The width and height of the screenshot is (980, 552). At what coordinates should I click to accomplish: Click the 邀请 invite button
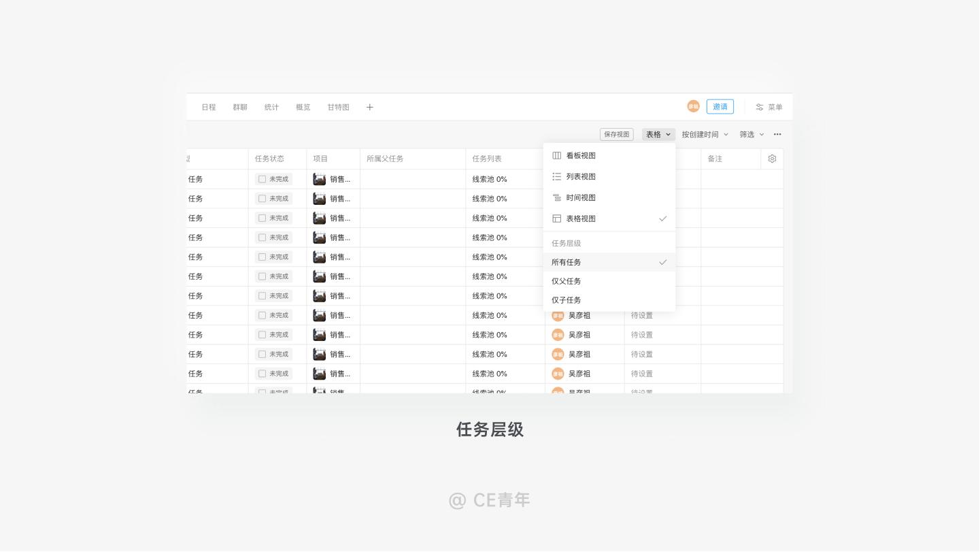(x=720, y=107)
